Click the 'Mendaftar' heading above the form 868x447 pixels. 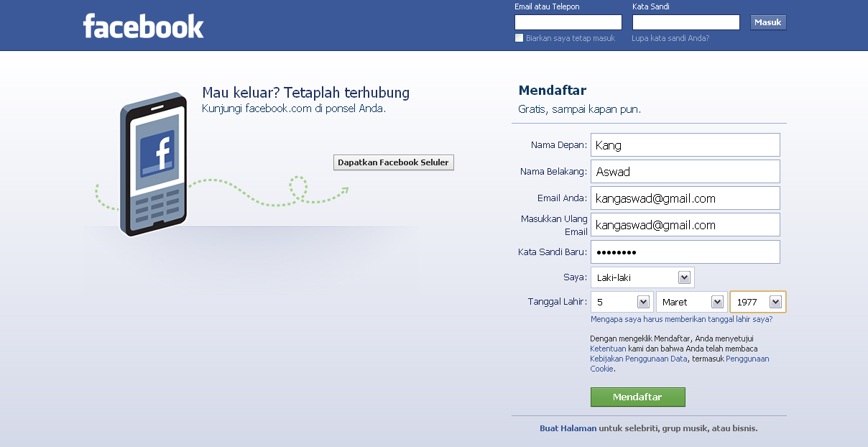pos(552,91)
